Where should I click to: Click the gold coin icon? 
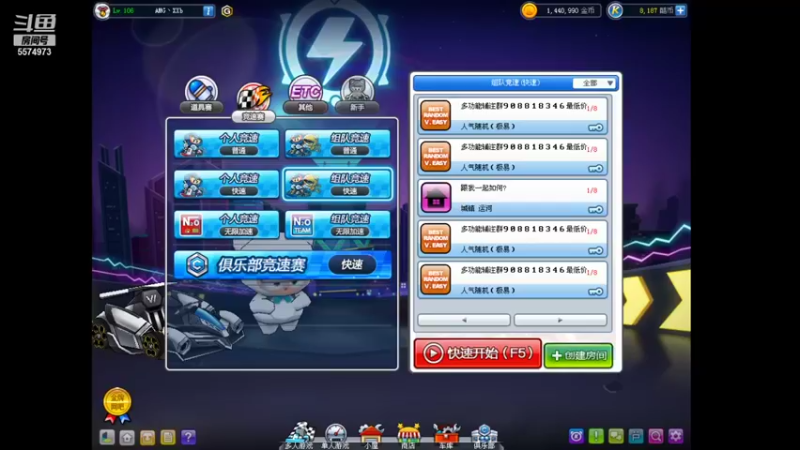coord(529,10)
